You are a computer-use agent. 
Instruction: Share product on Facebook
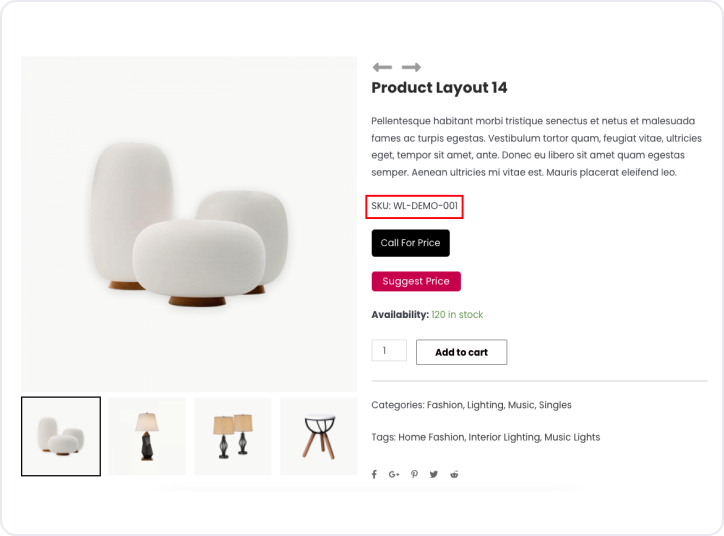coord(374,474)
